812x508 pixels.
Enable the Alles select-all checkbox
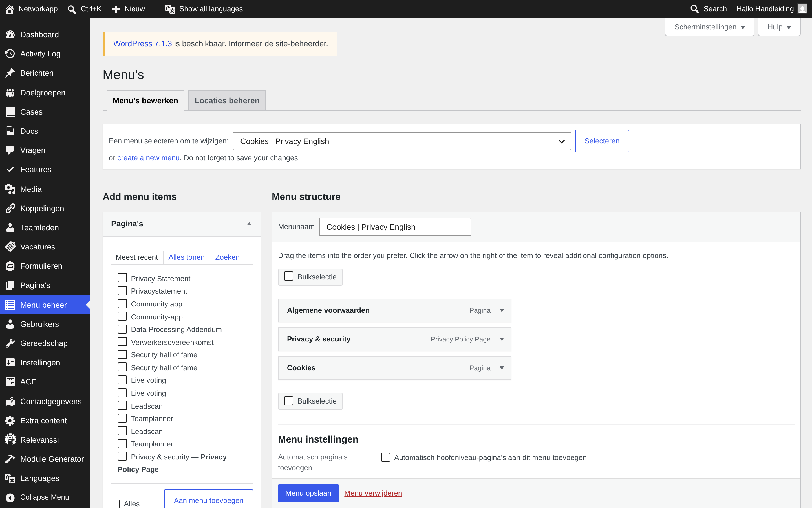115,504
